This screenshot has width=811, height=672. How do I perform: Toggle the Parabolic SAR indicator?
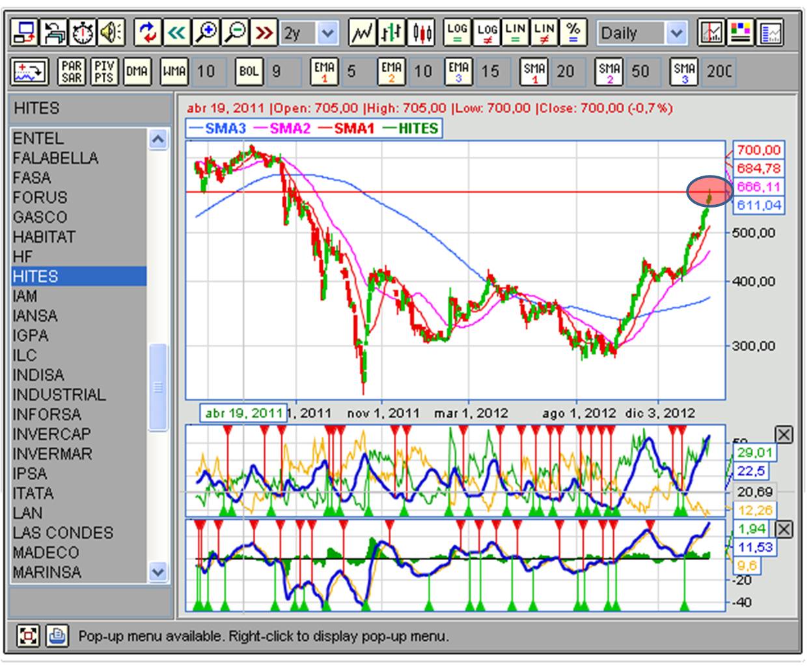coord(72,72)
